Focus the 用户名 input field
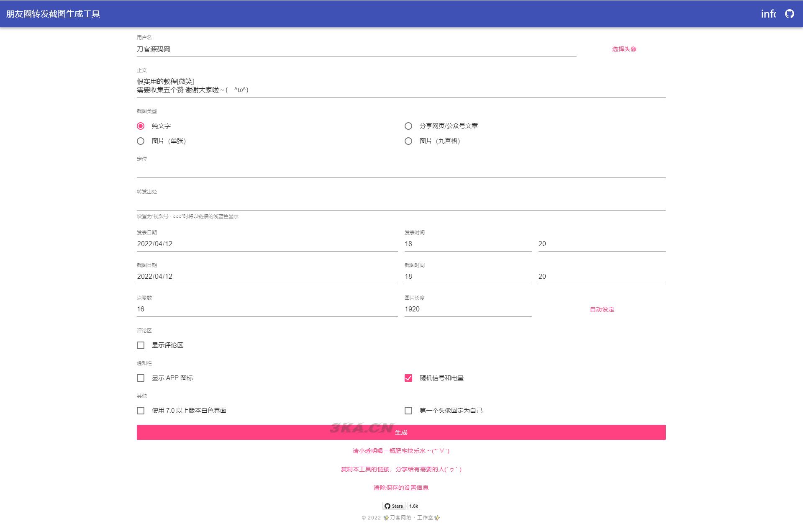This screenshot has height=532, width=803. click(x=356, y=49)
